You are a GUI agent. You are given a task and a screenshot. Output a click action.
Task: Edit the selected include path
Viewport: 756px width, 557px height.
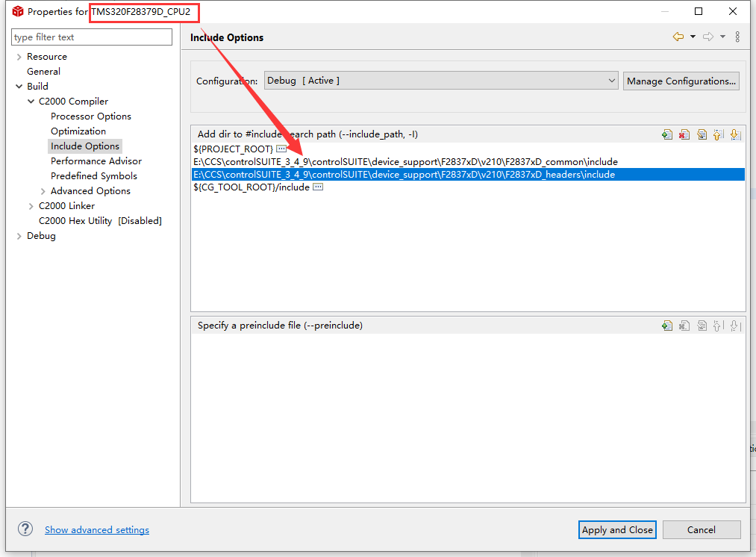(x=702, y=134)
